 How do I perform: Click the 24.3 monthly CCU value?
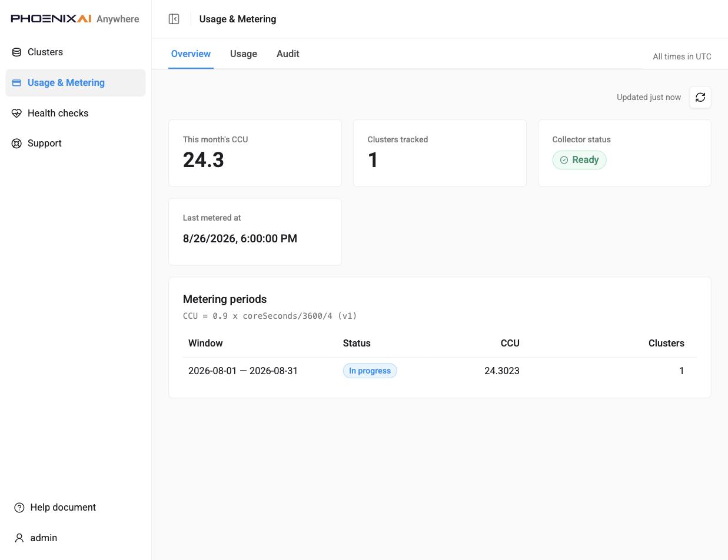tap(204, 160)
